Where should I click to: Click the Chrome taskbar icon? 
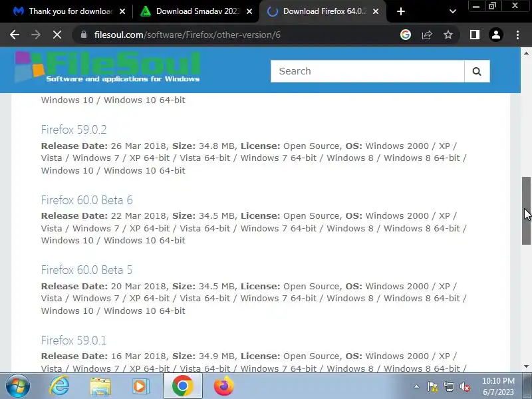182,386
